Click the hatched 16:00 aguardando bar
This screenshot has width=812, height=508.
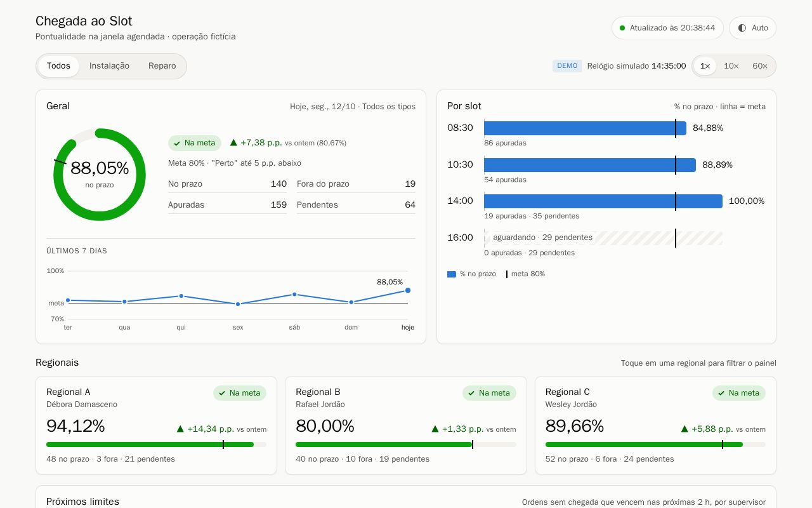coord(603,238)
